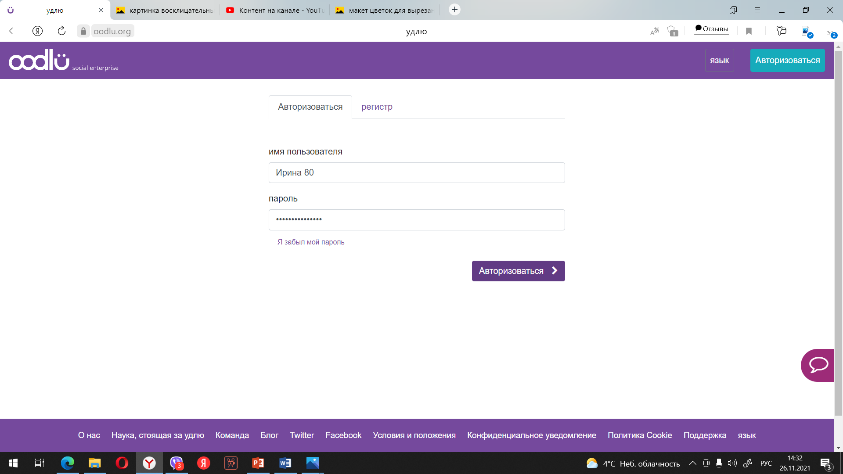Open Microsoft Edge from the taskbar
The width and height of the screenshot is (843, 474).
coord(67,463)
